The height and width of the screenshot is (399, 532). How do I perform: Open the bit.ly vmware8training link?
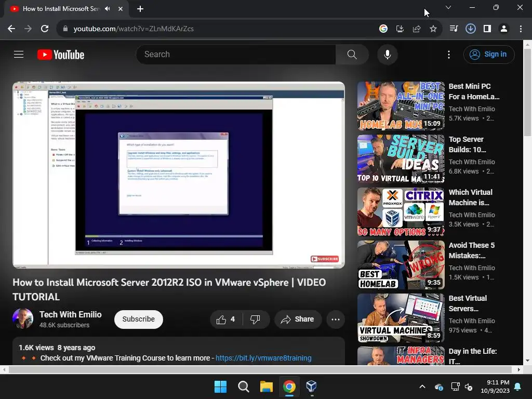263,358
